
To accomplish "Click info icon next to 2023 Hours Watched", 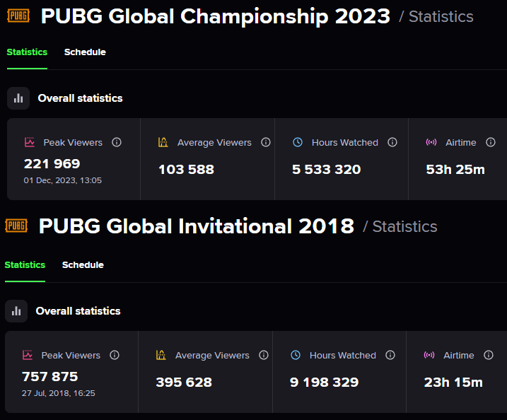I will coord(392,142).
